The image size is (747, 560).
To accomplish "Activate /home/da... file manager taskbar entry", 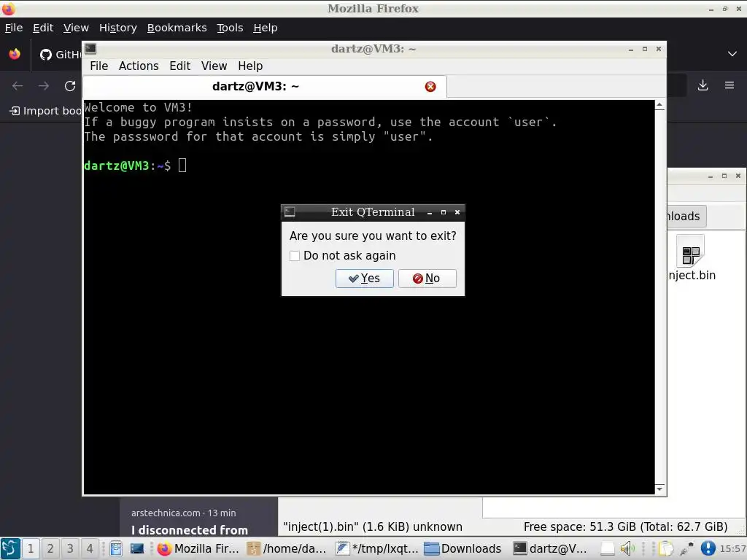I will coord(287,548).
